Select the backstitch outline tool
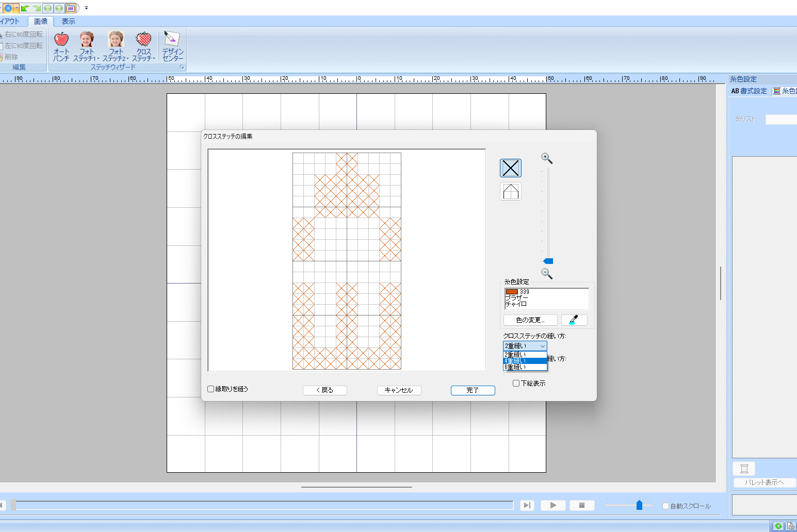Image resolution: width=797 pixels, height=532 pixels. click(510, 192)
